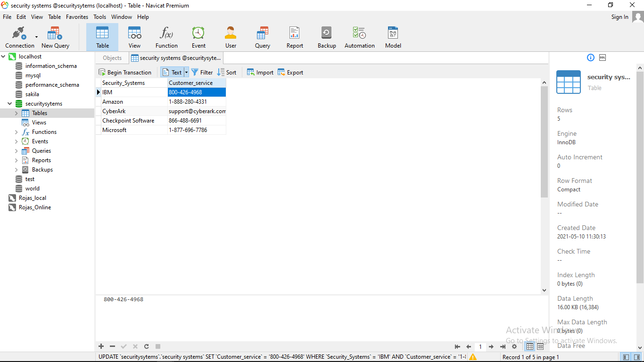
Task: Click the Event clock icon
Action: click(198, 37)
